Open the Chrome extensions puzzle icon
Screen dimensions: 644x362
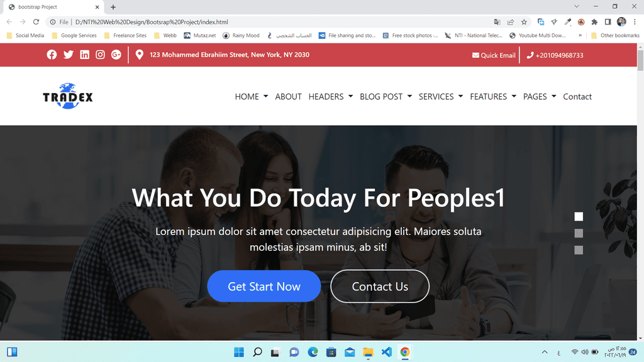point(594,22)
